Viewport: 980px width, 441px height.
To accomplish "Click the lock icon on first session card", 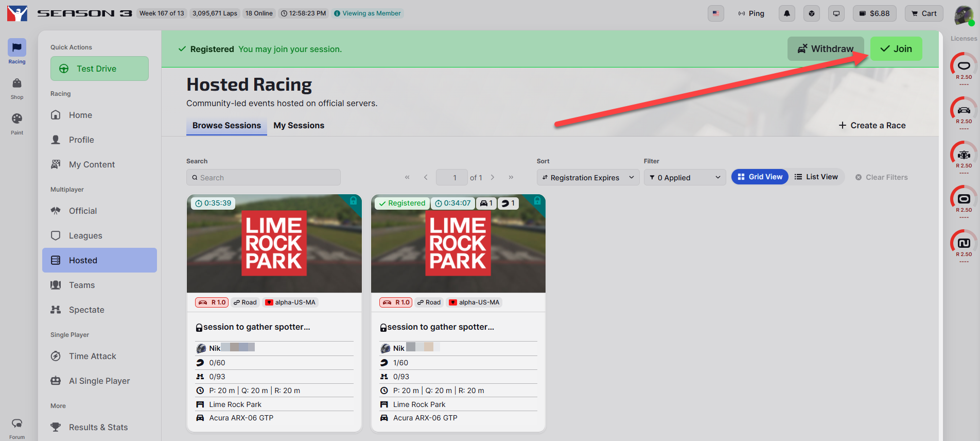I will click(353, 201).
